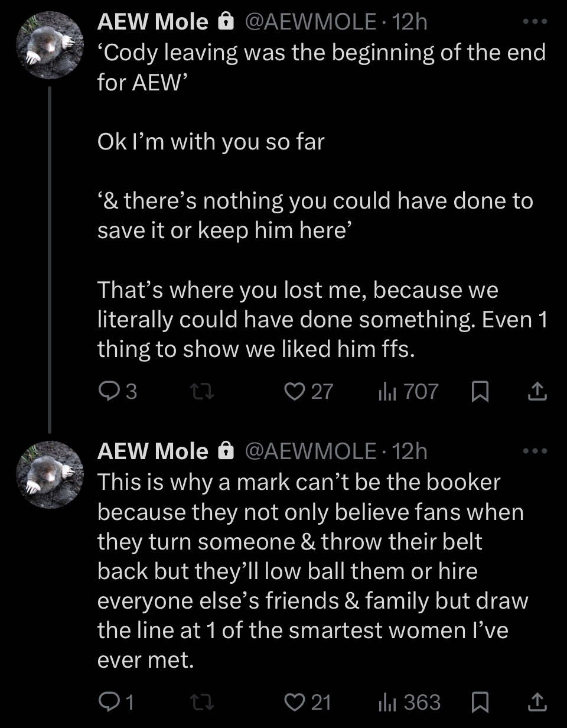Like the tweet with 21 likes
The height and width of the screenshot is (728, 567).
pos(294,701)
